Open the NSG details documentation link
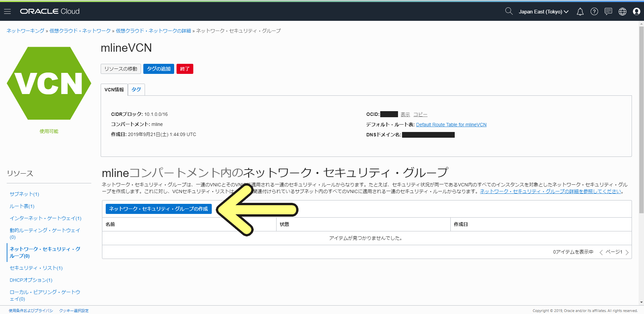This screenshot has height=314, width=644. (x=551, y=191)
